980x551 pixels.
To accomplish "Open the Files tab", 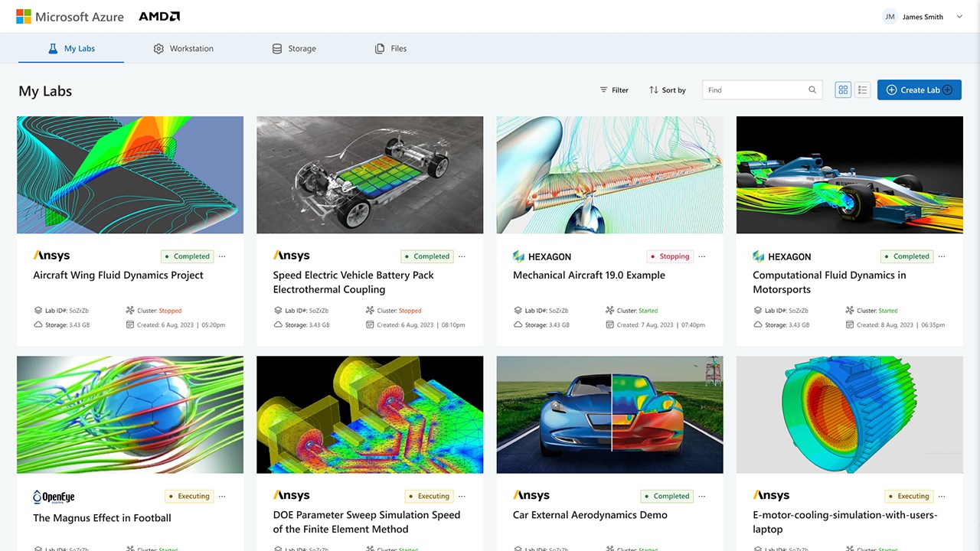I will (x=390, y=48).
